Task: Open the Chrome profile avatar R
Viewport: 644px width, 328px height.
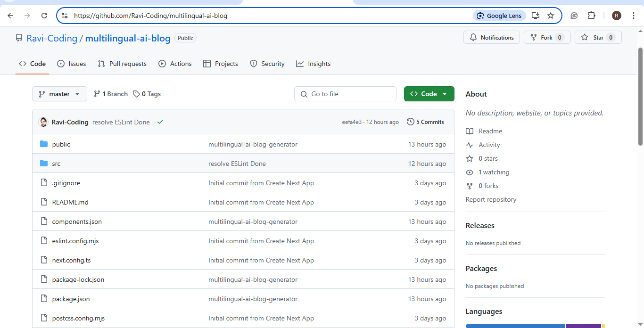Action: click(x=617, y=16)
